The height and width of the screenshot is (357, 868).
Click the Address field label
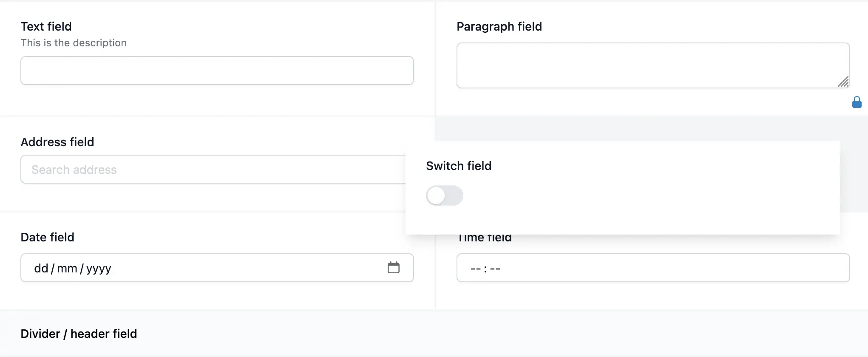(x=57, y=142)
